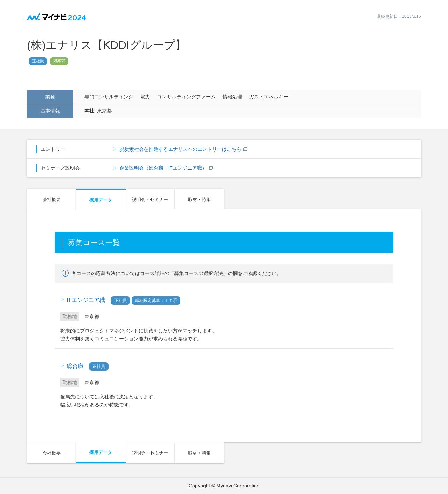Image resolution: width=448 pixels, height=494 pixels.
Task: Click 本社 東京都 text
Action: tap(98, 111)
